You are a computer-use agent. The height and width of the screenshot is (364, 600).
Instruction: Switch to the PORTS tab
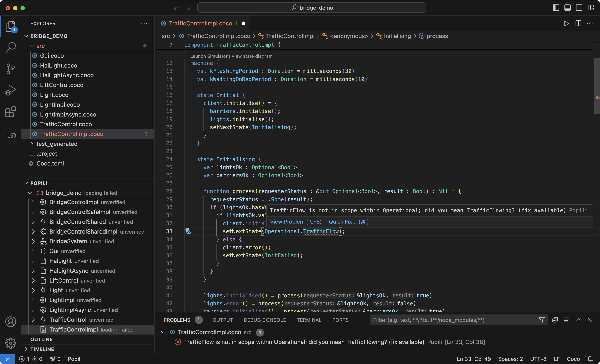(340, 320)
